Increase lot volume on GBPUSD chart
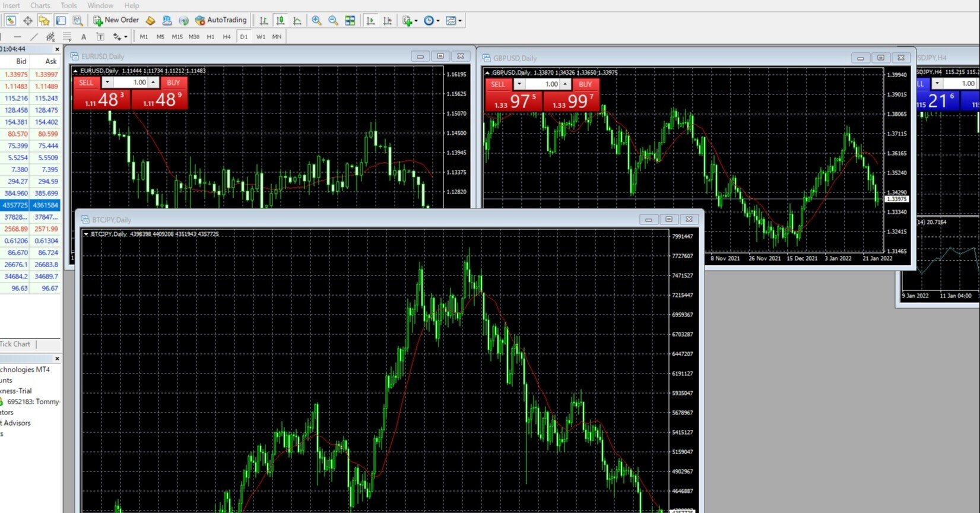 [x=565, y=84]
